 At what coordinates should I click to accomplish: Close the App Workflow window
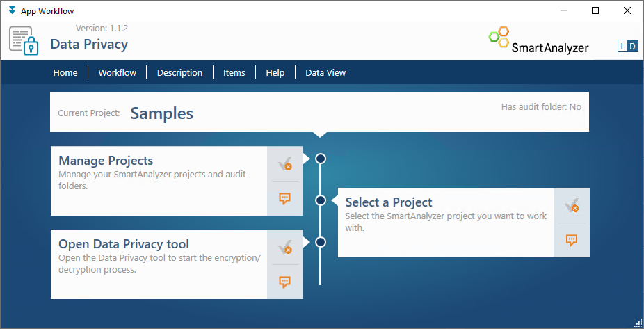tap(627, 10)
